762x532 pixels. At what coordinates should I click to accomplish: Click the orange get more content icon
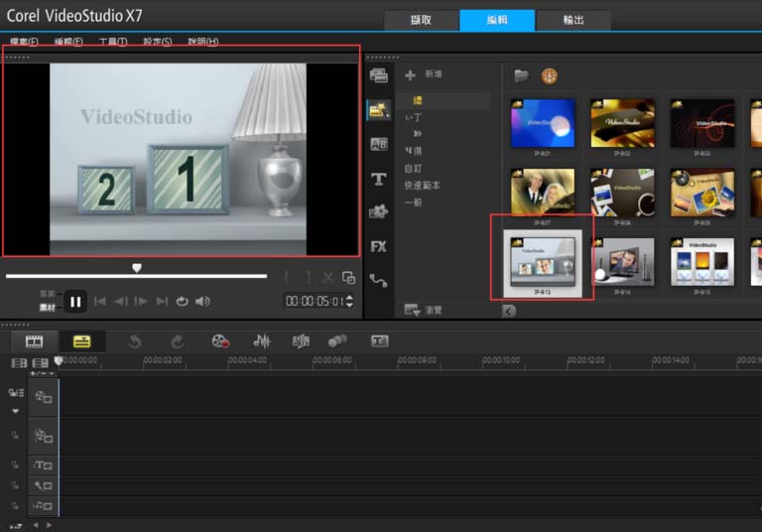click(549, 75)
